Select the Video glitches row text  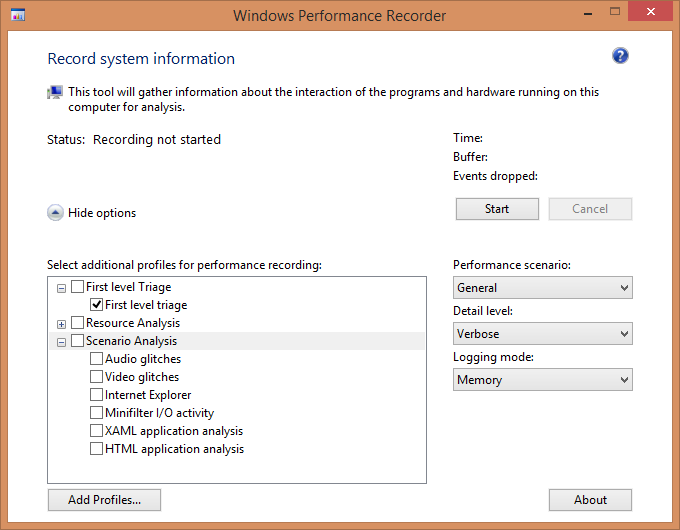(x=142, y=377)
